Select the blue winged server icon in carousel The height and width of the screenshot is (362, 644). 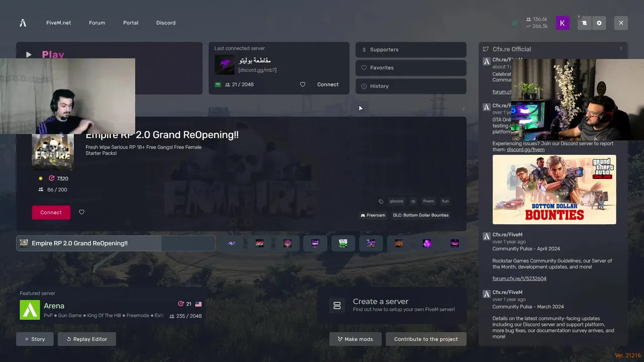click(231, 243)
